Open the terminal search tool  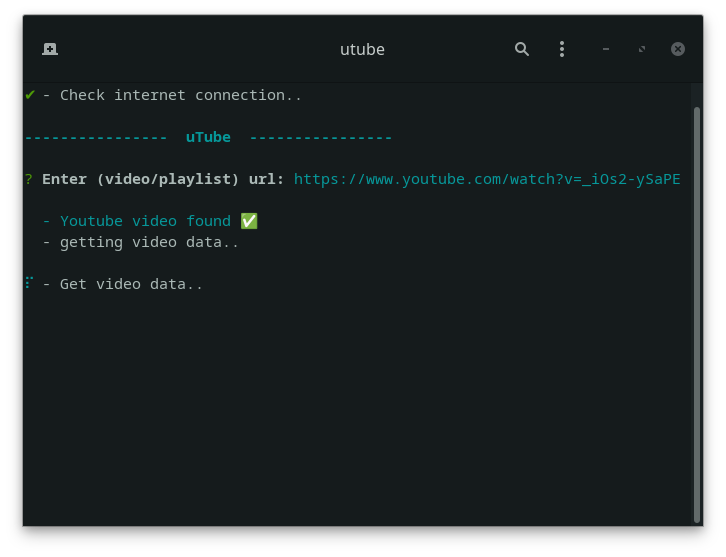pos(522,49)
